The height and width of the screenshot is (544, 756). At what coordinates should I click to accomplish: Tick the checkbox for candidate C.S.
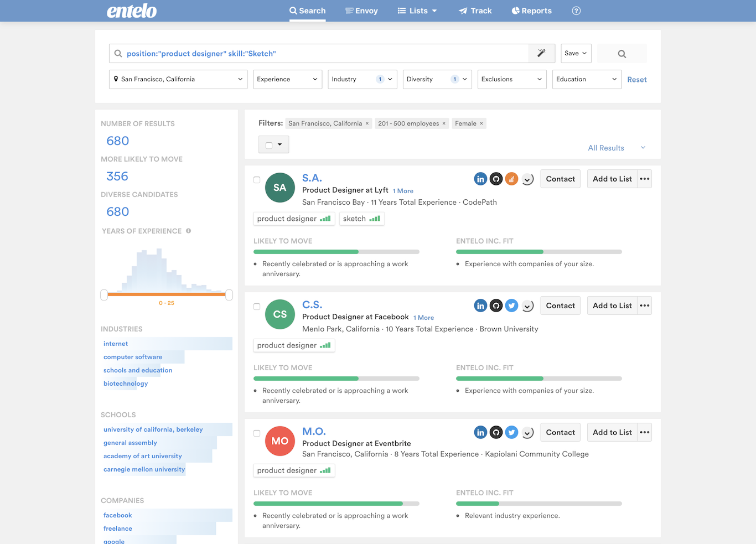point(257,307)
